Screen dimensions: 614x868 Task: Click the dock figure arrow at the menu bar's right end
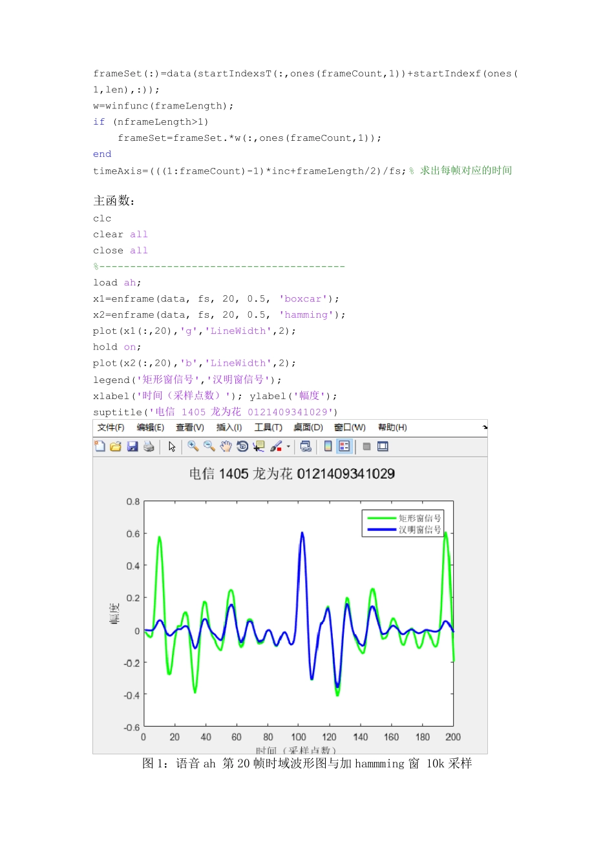tap(485, 427)
